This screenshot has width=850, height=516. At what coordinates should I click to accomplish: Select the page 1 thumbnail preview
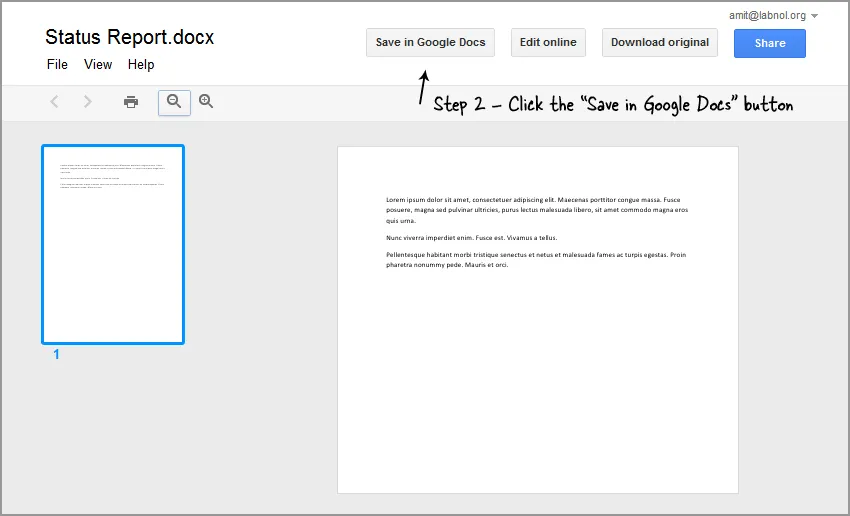click(113, 245)
